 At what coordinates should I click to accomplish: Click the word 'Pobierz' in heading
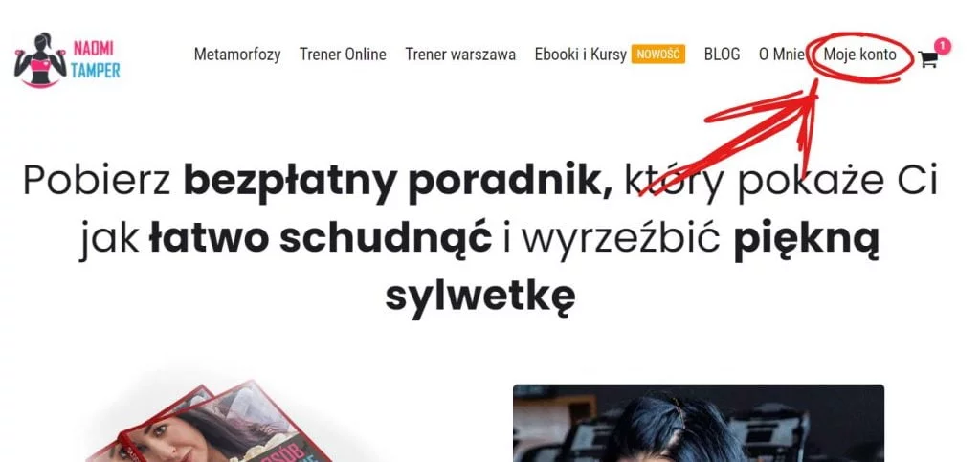click(97, 182)
